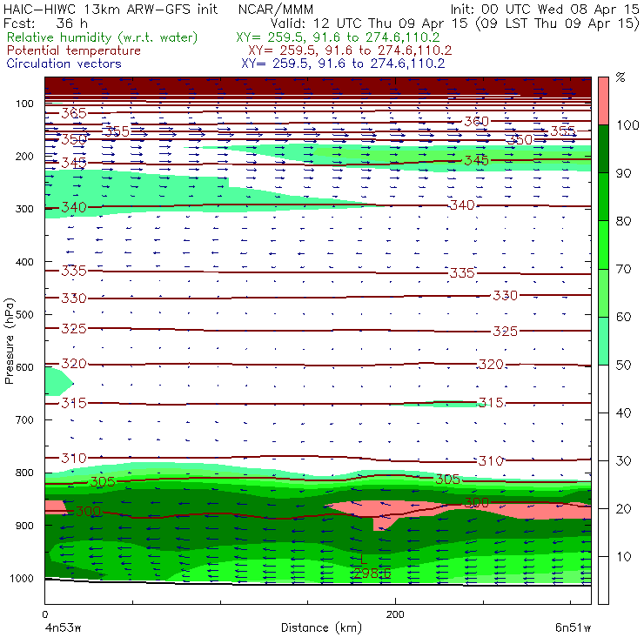This screenshot has height=644, width=644.
Task: Click the '200' distance tick label
Action: pyautogui.click(x=395, y=614)
